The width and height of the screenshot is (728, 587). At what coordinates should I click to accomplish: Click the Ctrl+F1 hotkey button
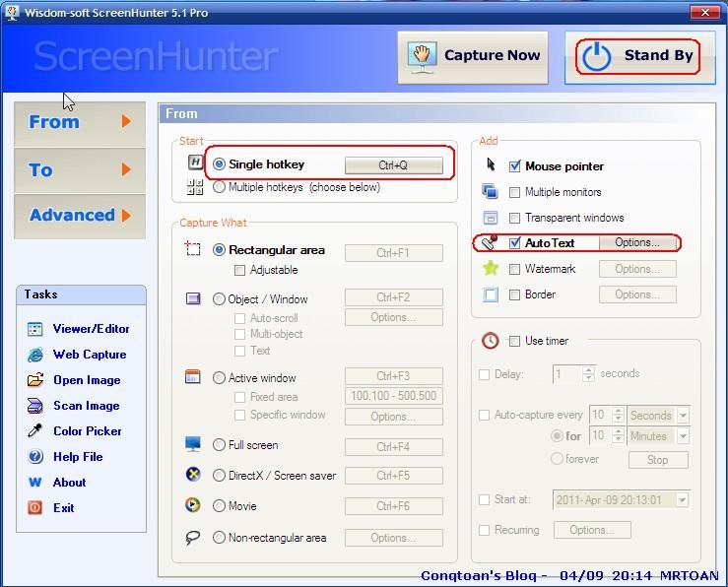point(393,253)
